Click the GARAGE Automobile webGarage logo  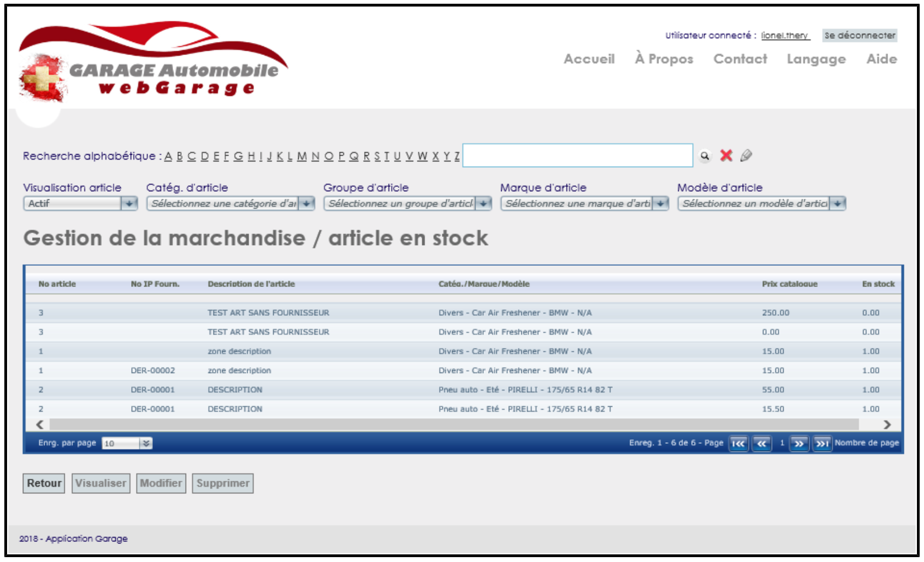[152, 63]
